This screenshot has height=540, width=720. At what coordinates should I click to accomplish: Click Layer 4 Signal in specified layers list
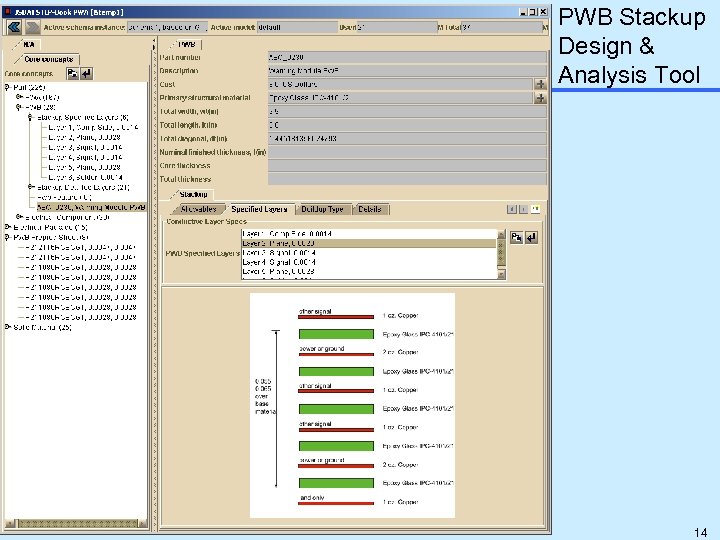pyautogui.click(x=369, y=262)
